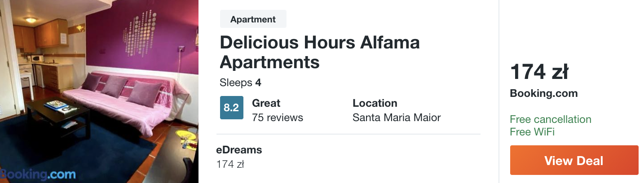
Task: Click the Sleeps 4 capacity text
Action: pyautogui.click(x=240, y=83)
